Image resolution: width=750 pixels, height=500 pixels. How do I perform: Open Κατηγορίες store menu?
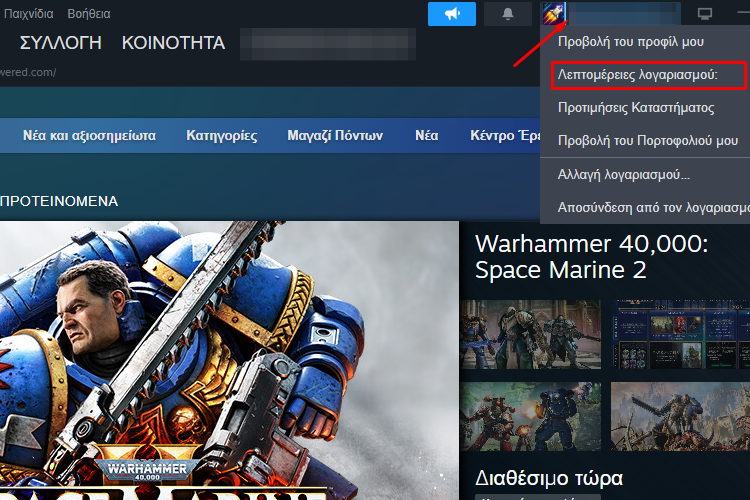[221, 136]
